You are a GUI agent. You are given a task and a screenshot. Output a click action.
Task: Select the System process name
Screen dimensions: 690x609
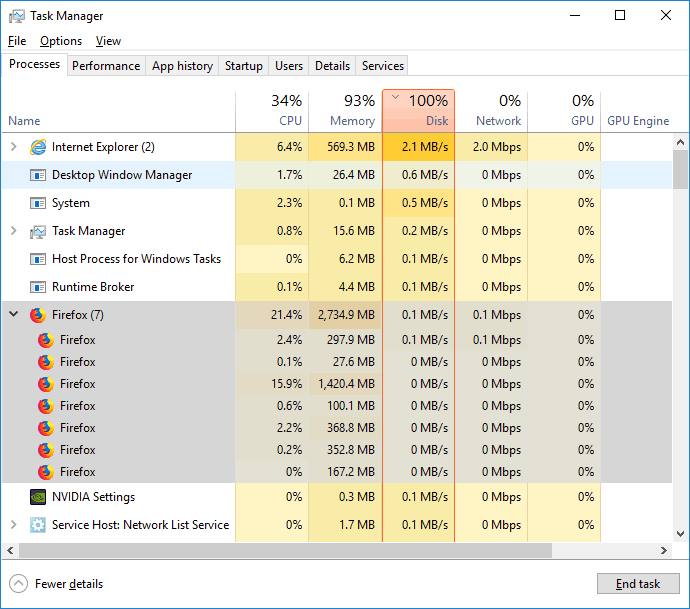(71, 203)
